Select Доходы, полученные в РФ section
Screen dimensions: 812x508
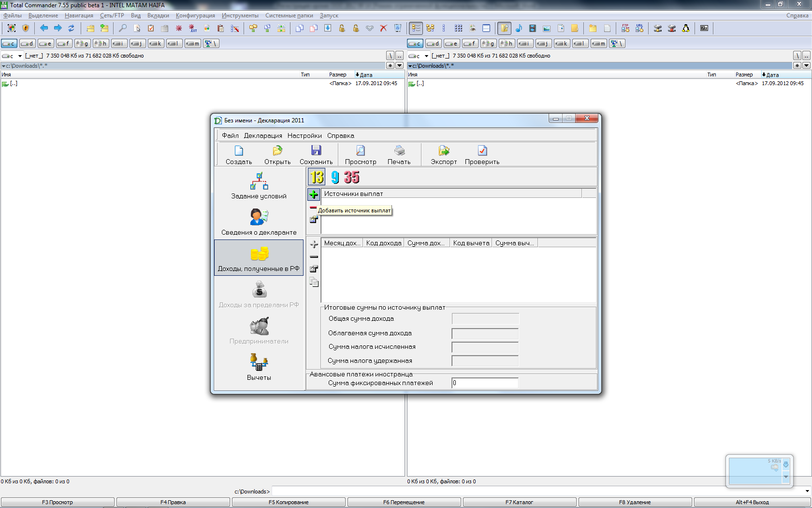pos(259,258)
